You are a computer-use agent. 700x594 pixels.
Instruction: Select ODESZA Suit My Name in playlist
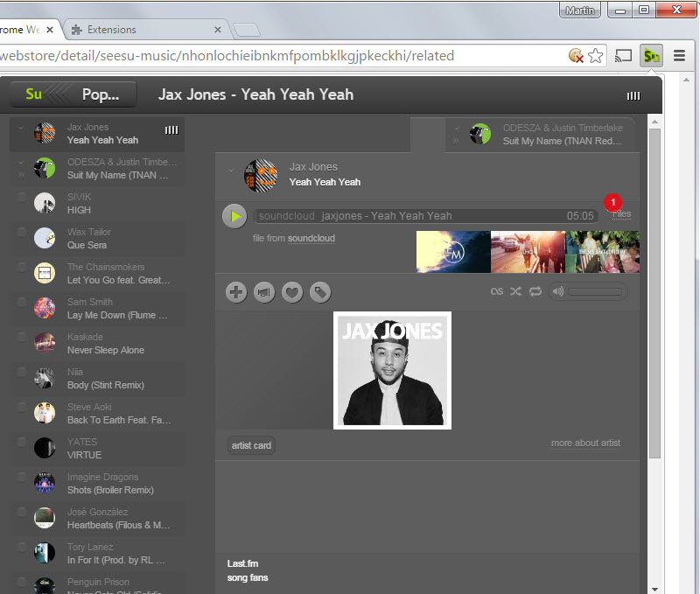click(x=97, y=169)
